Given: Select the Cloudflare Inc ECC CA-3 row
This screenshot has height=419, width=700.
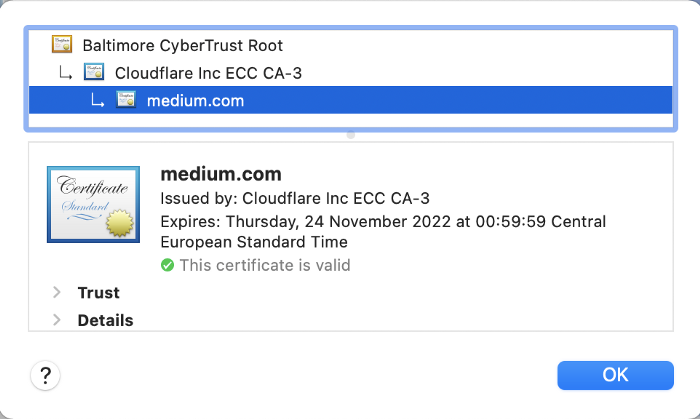Looking at the screenshot, I should click(208, 72).
